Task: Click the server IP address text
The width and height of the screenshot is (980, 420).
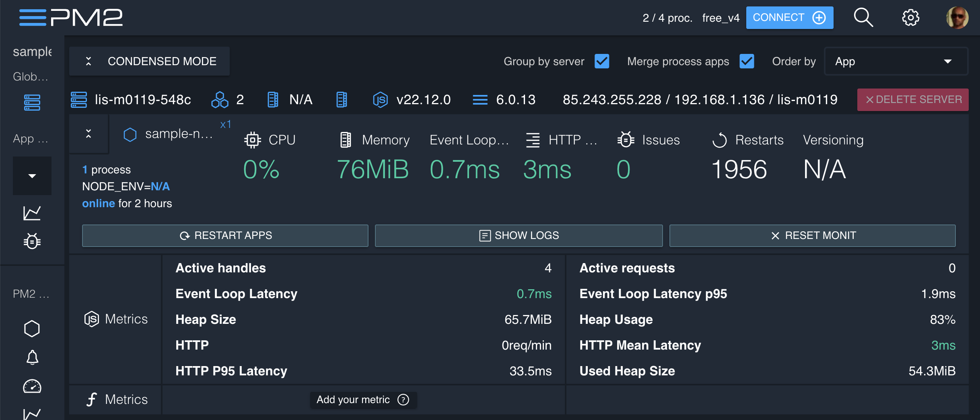Action: click(x=700, y=100)
